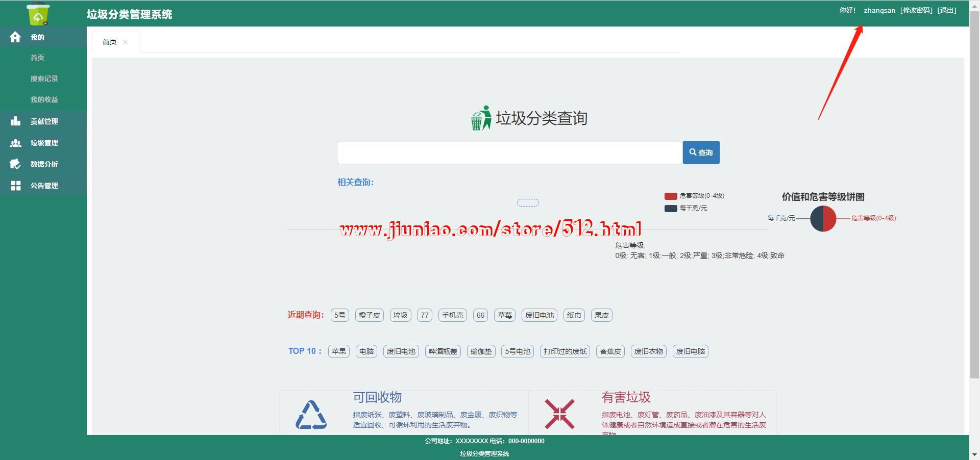Click the [修改密码] link in header
This screenshot has height=460, width=980.
click(916, 10)
